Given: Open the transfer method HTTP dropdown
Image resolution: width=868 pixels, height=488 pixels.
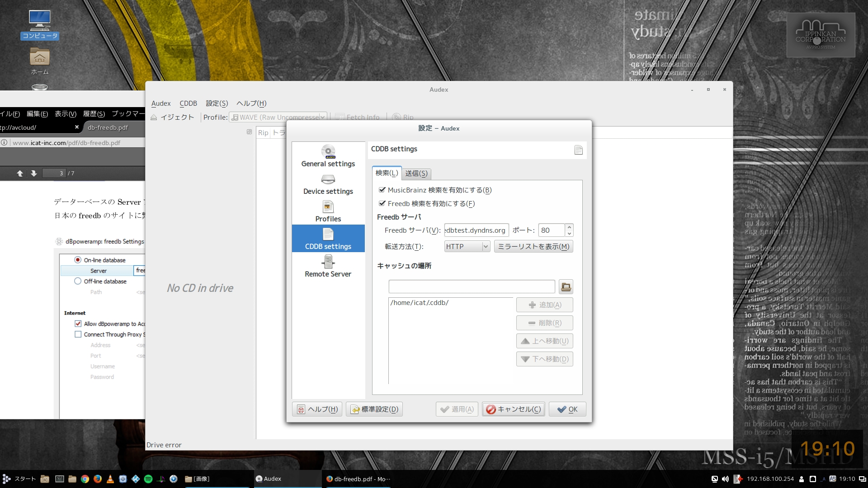Looking at the screenshot, I should tap(467, 246).
